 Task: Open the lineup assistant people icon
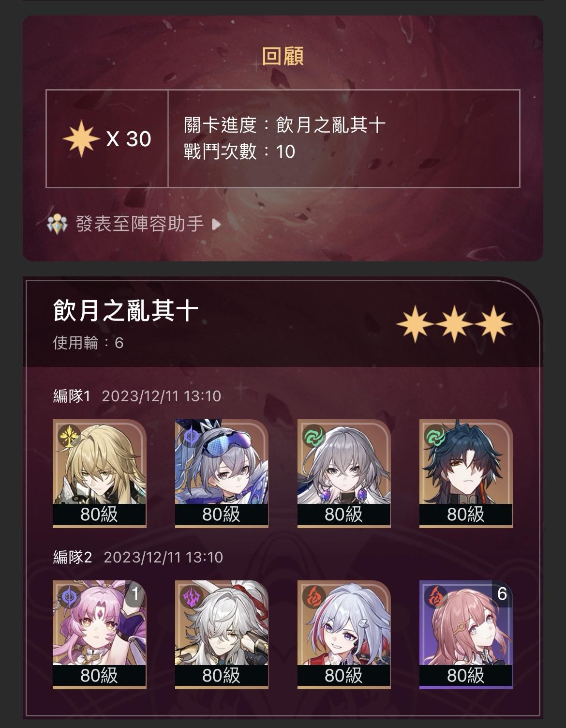click(57, 224)
